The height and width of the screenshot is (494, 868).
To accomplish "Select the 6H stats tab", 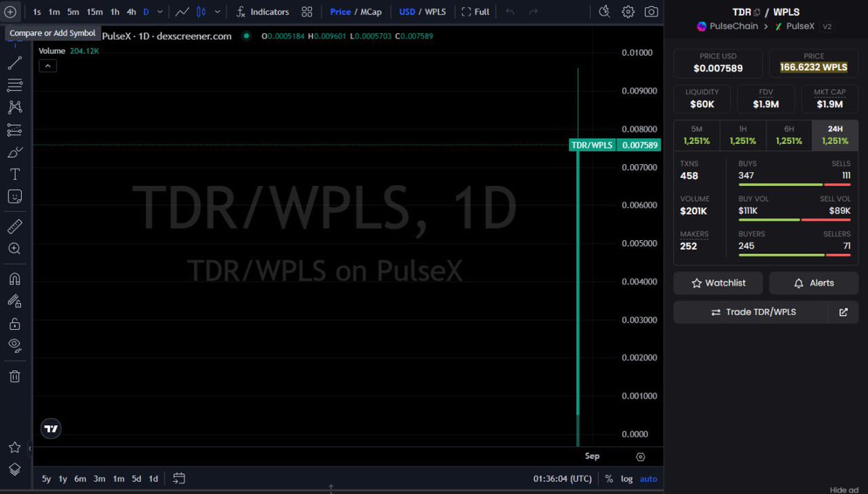I will click(788, 135).
